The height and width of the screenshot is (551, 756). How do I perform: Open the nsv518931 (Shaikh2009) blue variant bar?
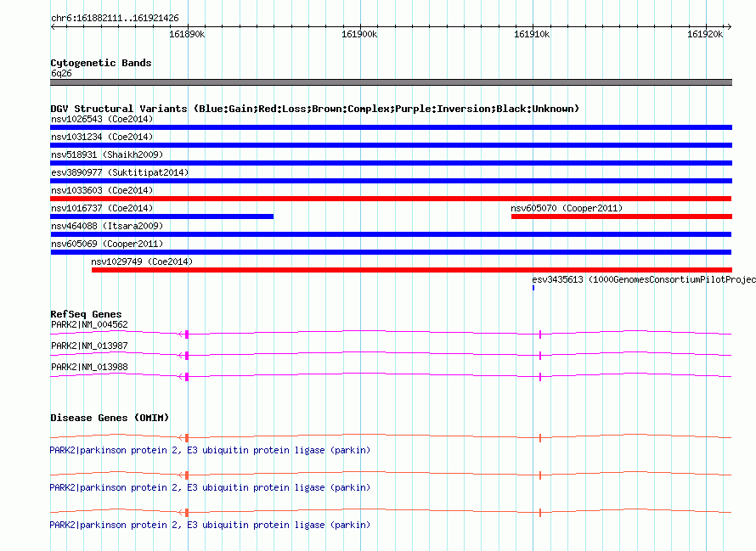tap(391, 163)
